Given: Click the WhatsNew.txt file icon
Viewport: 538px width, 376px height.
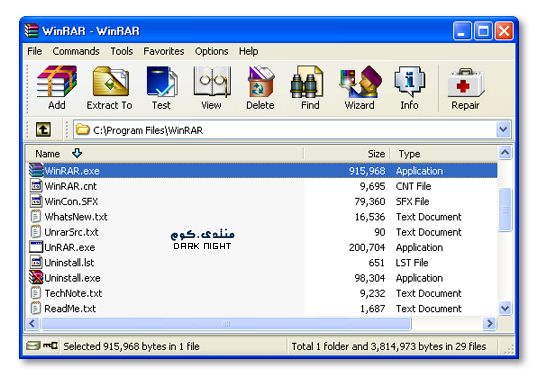Looking at the screenshot, I should (35, 216).
